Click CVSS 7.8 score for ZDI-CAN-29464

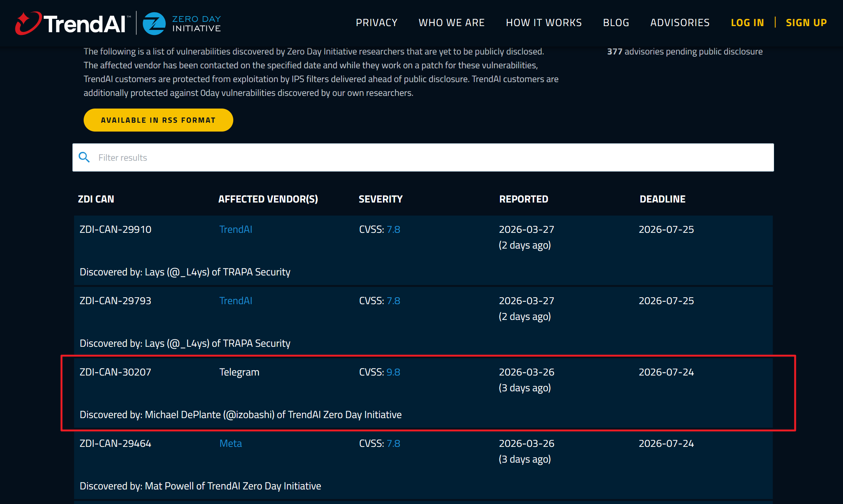tap(393, 443)
